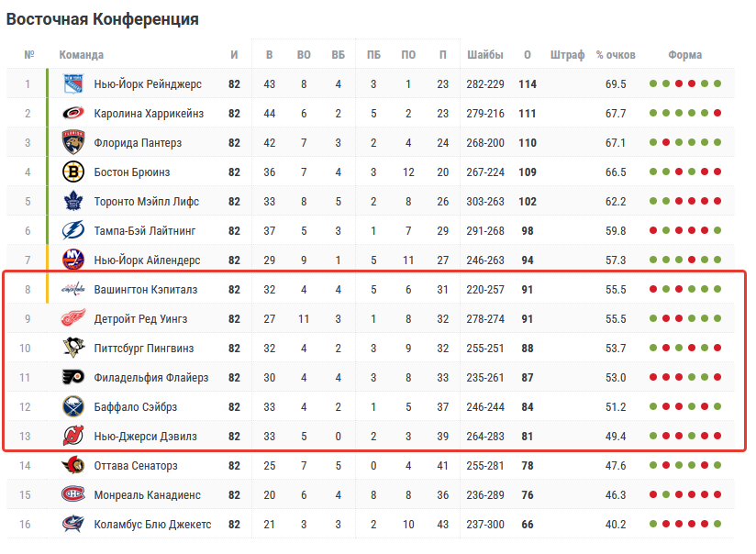Click the Boston Bruins logo icon
The height and width of the screenshot is (554, 756).
pyautogui.click(x=73, y=172)
